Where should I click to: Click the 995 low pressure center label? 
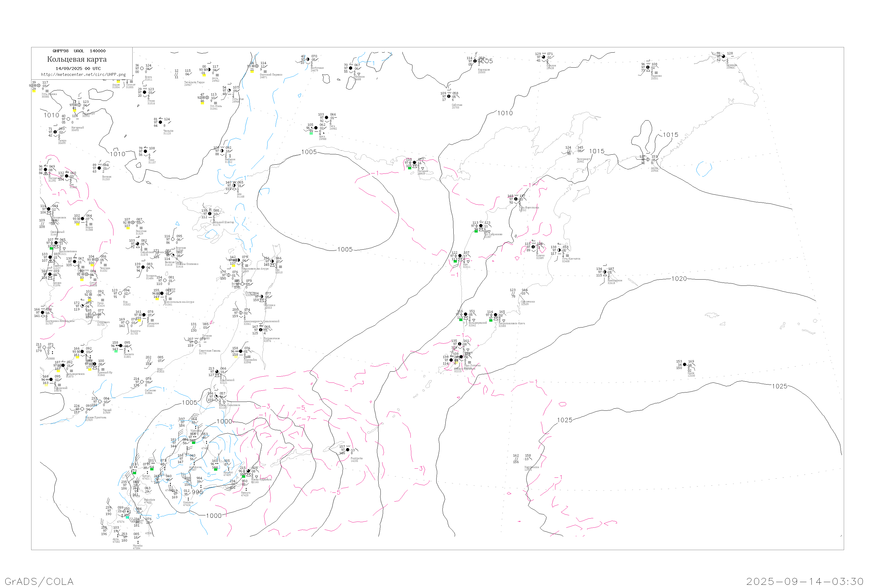197,492
